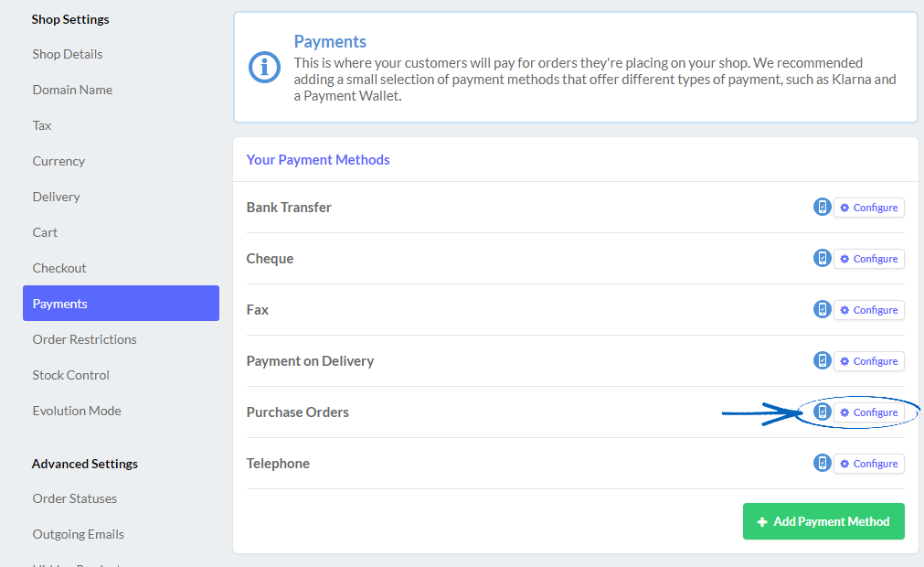Toggle the mobile icon for Purchase Orders
924x567 pixels.
point(822,412)
